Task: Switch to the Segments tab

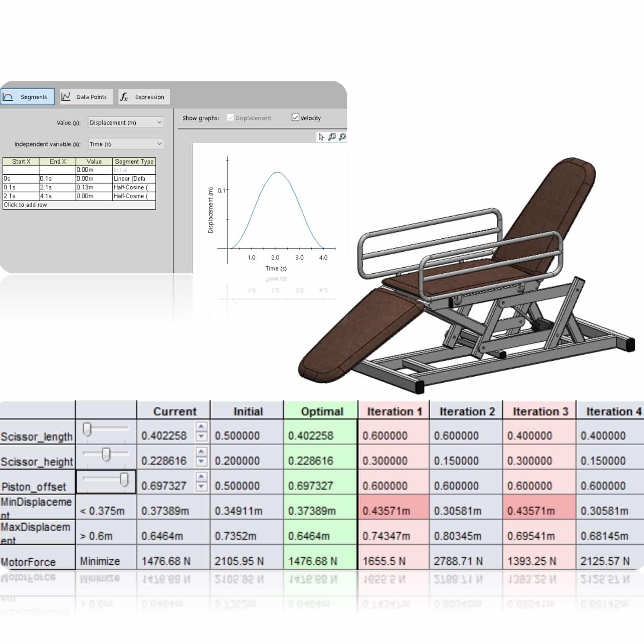Action: click(27, 97)
